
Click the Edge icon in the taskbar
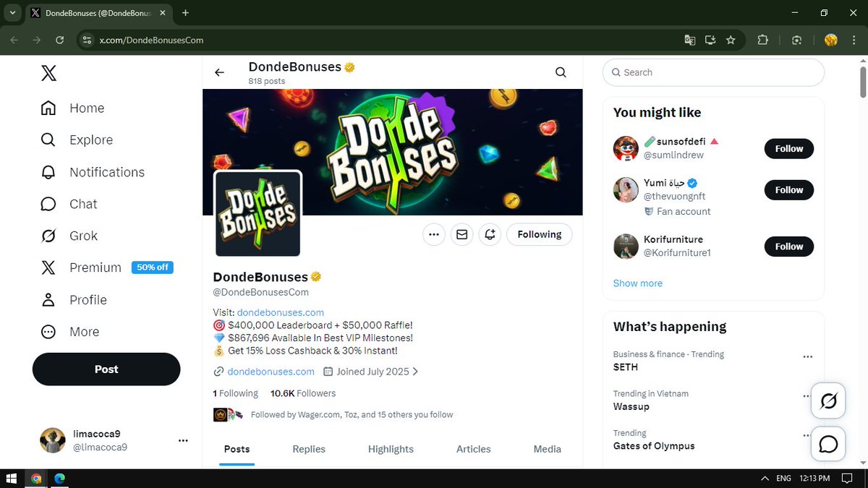60,479
